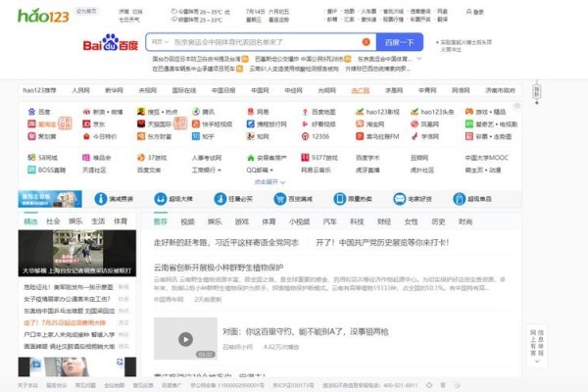Open the 腾讯 site shortcut

click(x=203, y=112)
